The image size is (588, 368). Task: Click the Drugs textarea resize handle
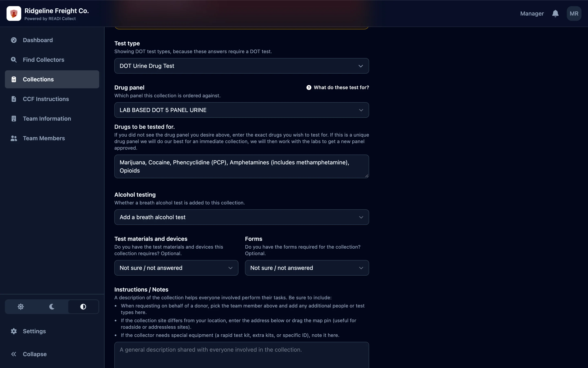pos(366,176)
